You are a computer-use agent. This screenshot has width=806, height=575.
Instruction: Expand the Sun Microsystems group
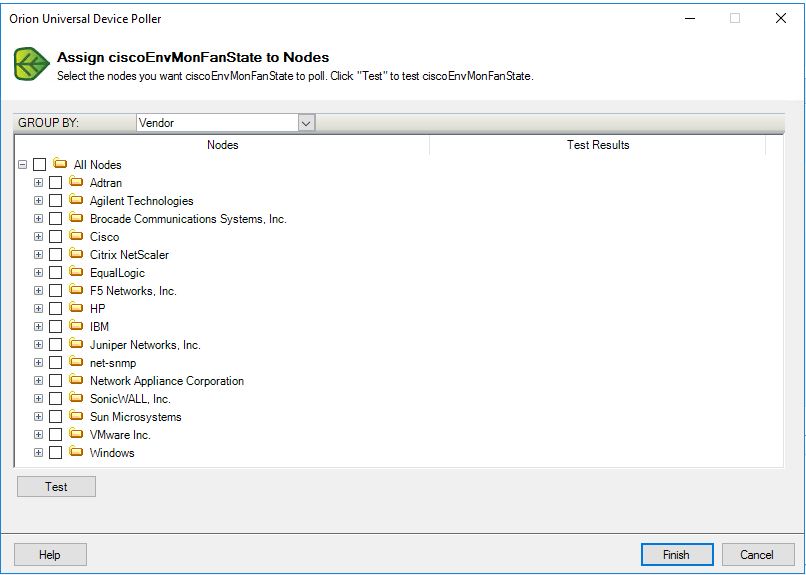tap(38, 416)
